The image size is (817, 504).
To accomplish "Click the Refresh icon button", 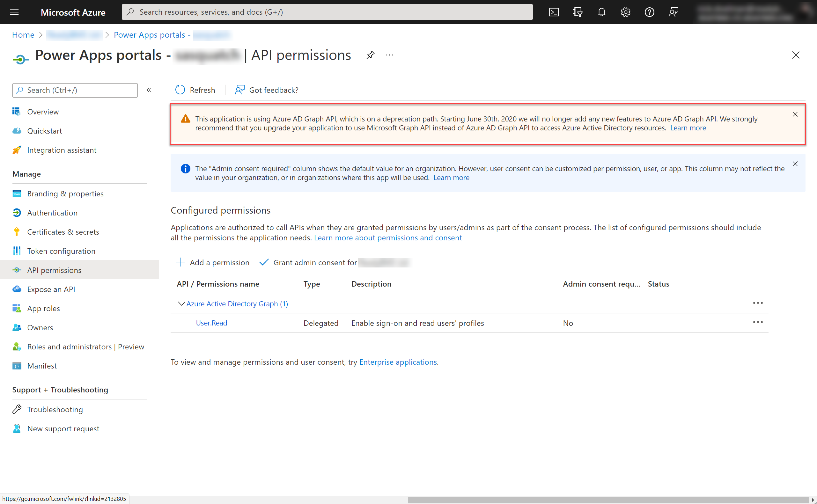I will pyautogui.click(x=180, y=89).
